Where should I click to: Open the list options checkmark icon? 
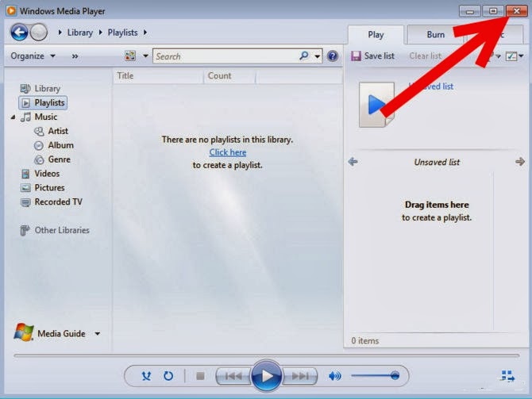511,56
